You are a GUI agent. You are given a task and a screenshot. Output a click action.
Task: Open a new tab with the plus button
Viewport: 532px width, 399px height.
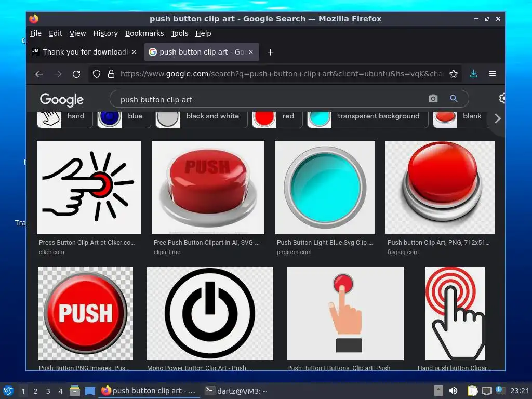coord(270,52)
